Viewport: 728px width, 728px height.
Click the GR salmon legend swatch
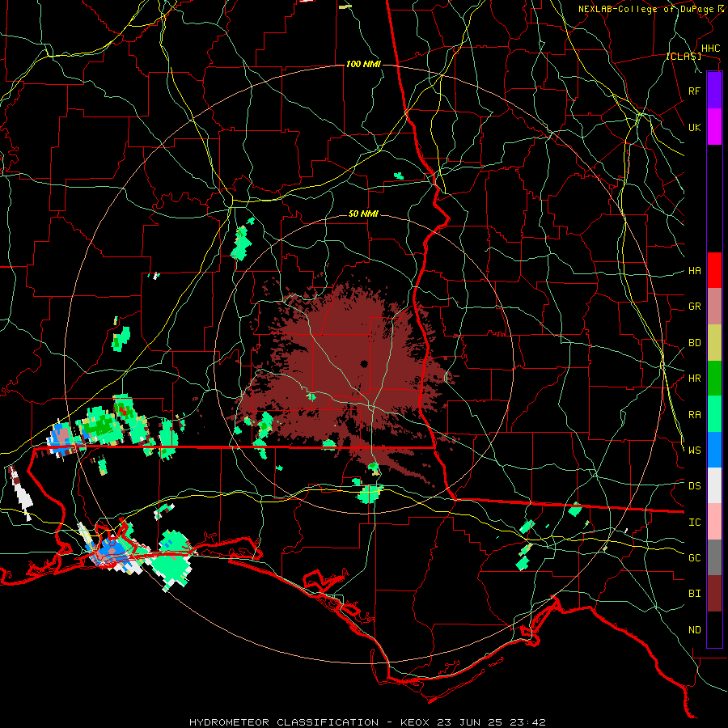click(714, 307)
